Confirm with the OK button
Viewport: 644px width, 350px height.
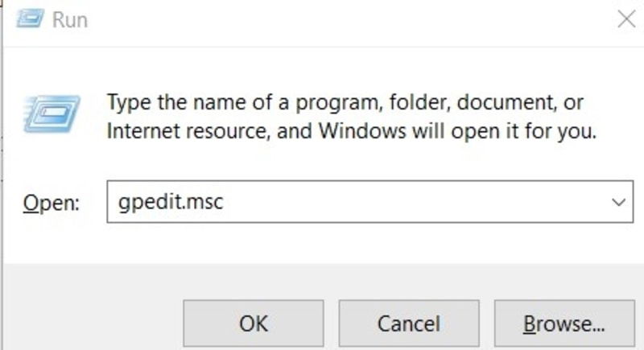click(x=254, y=323)
